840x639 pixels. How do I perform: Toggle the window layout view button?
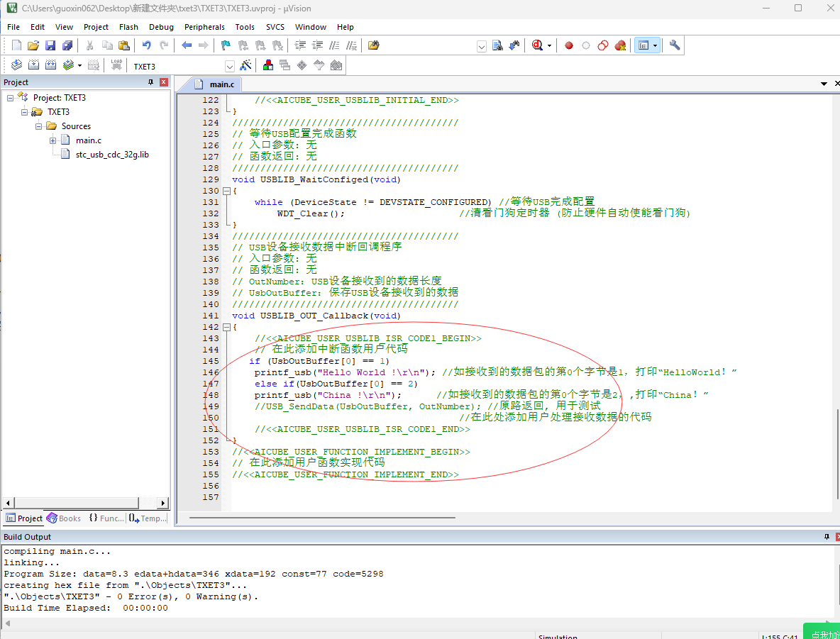point(643,45)
